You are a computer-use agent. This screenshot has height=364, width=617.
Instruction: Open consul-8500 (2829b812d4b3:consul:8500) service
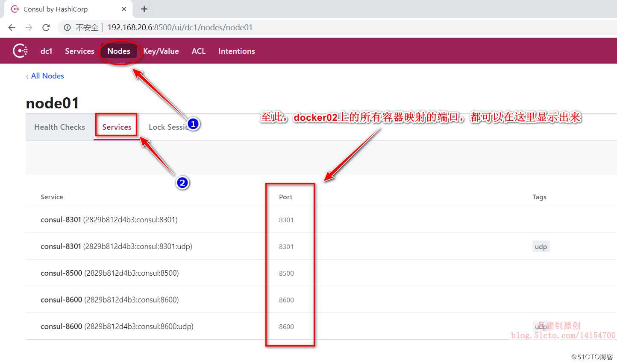pos(109,273)
